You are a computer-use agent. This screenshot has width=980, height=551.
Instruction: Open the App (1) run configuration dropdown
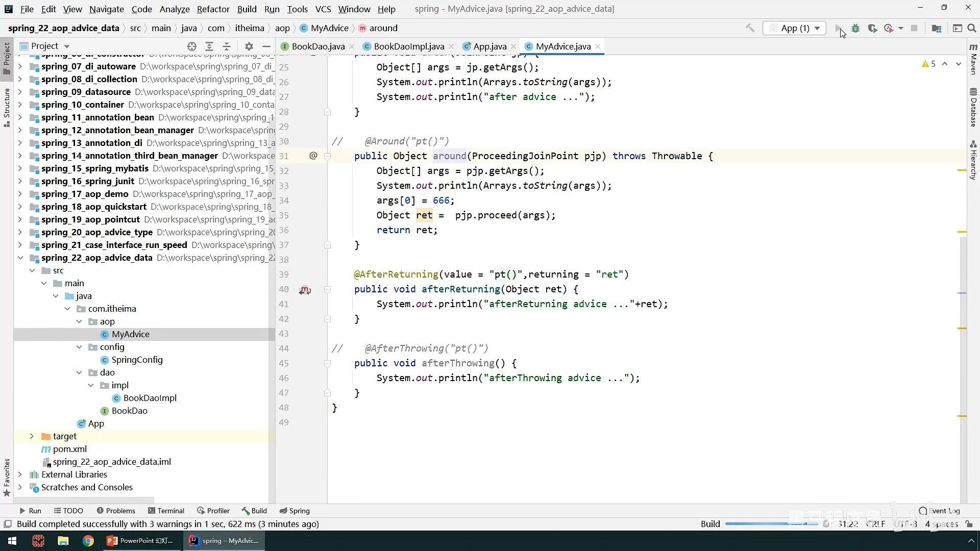pyautogui.click(x=795, y=29)
